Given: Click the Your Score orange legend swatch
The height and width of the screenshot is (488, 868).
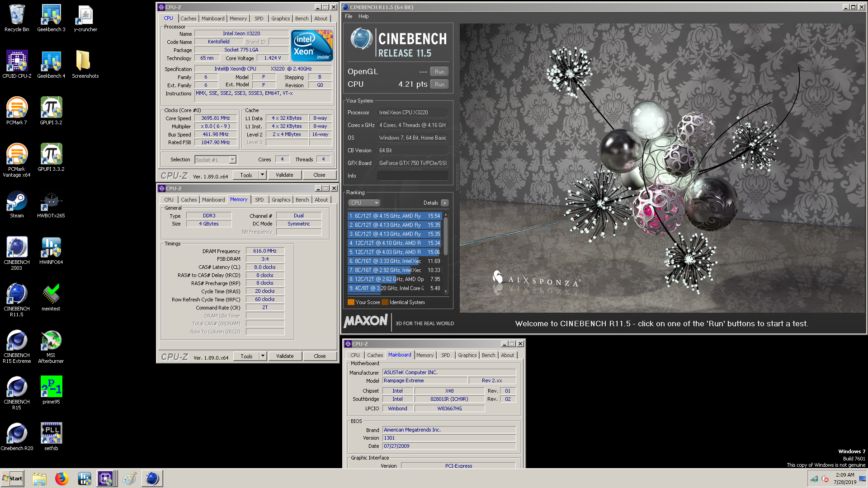Looking at the screenshot, I should [351, 302].
